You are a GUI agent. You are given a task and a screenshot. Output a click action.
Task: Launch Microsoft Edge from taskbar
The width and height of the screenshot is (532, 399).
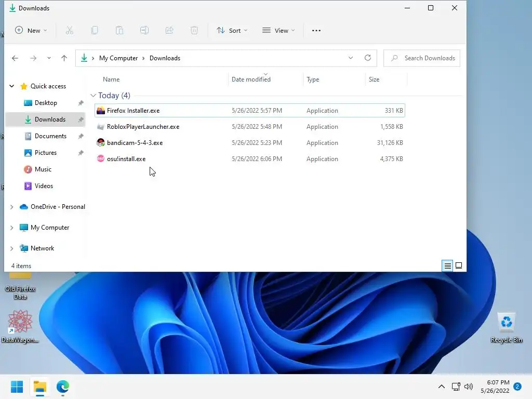[x=63, y=387]
